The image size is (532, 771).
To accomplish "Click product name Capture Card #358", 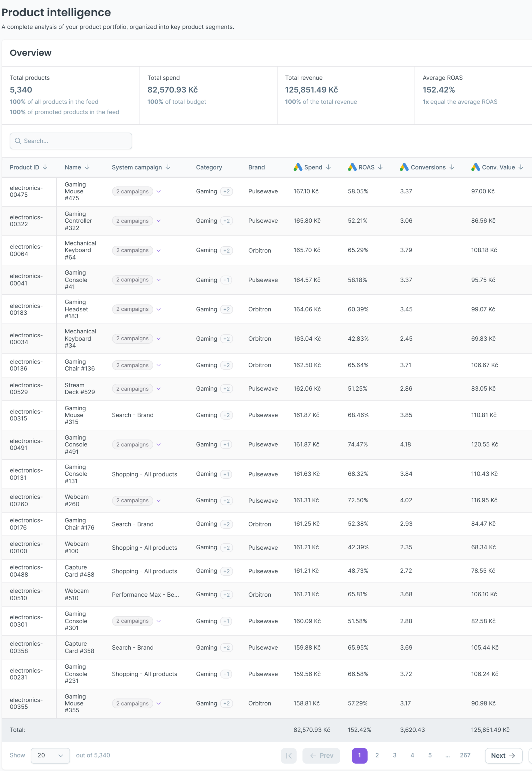I will pos(79,648).
